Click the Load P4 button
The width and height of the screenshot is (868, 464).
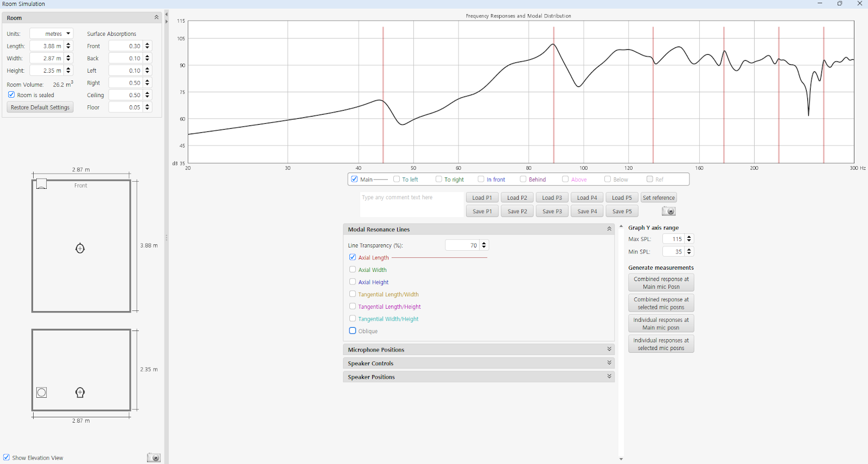click(x=587, y=198)
